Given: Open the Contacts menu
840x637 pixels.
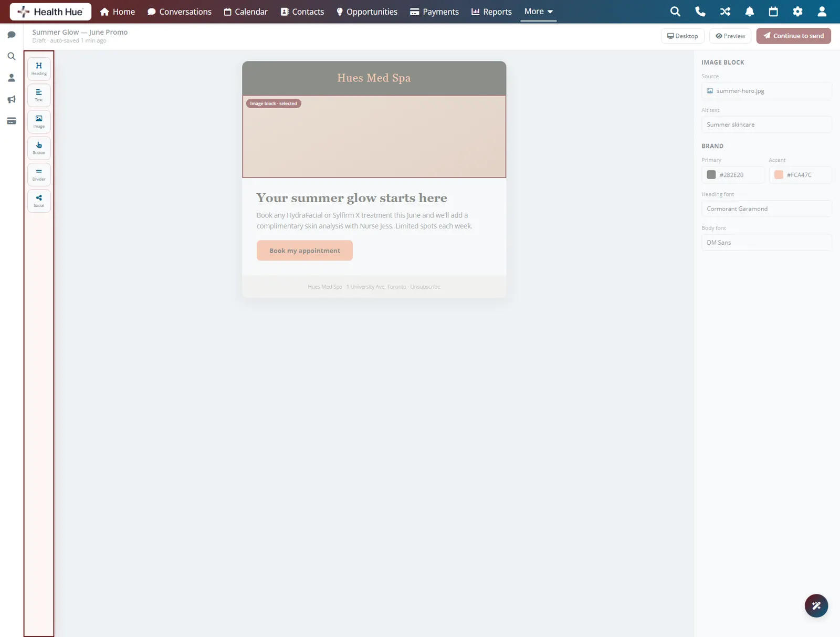Looking at the screenshot, I should [302, 12].
